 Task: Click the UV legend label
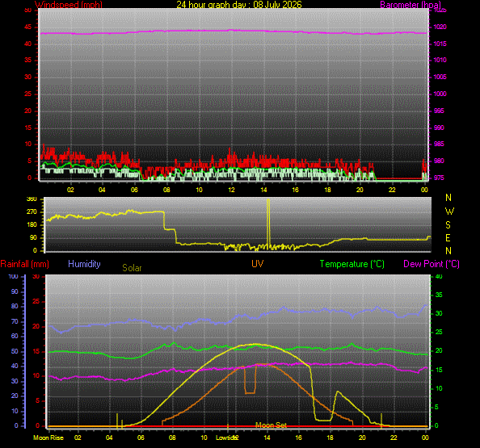coord(257,264)
